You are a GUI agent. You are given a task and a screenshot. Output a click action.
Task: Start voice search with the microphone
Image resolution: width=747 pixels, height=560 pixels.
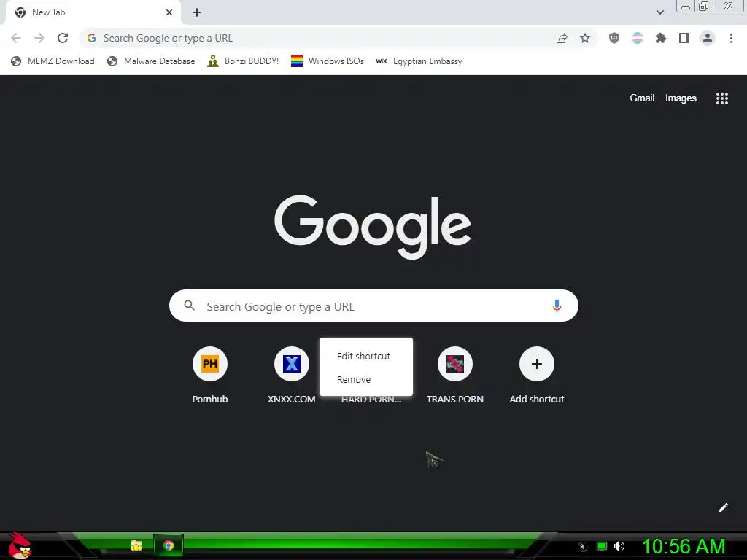coord(557,306)
